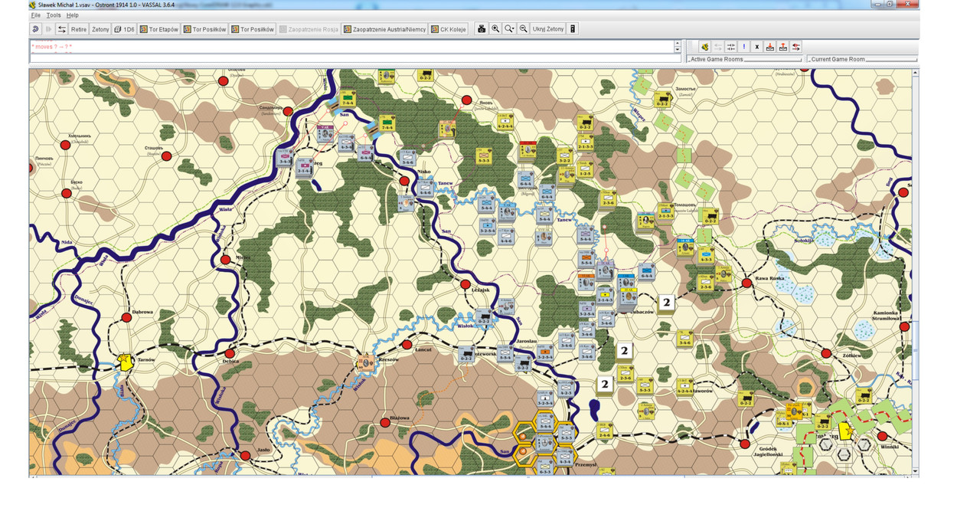Screen dimensions: 980x531
Task: Click the greyed disconnect arrows icon
Action: coord(718,47)
